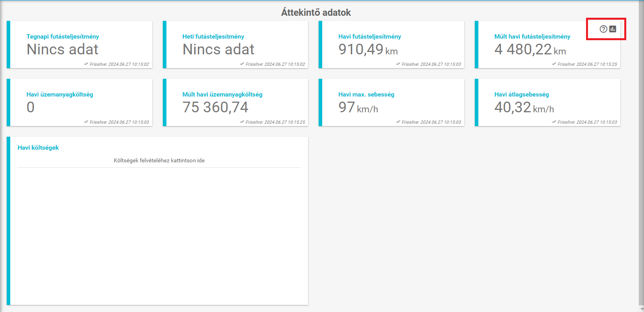Click refresh checkmark on Múlt havi üzemanyagköltség card
This screenshot has width=644, height=312.
click(242, 122)
